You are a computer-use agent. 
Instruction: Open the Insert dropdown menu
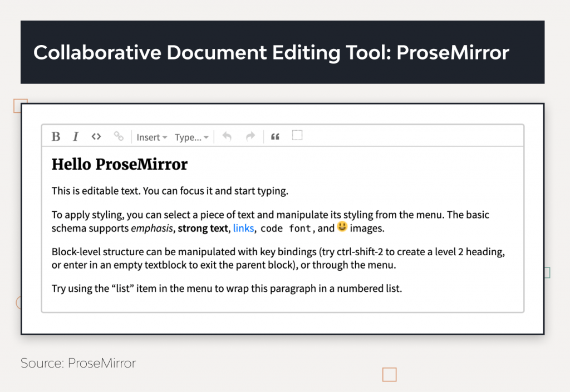(149, 137)
